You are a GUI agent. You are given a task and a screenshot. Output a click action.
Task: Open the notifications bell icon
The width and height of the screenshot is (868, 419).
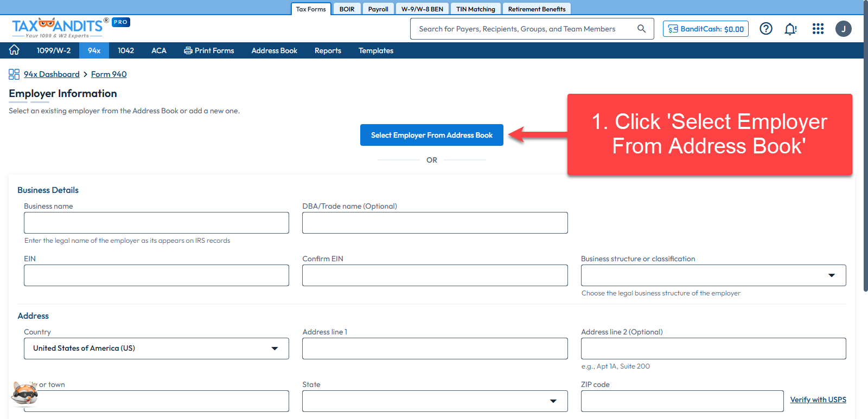coord(790,29)
